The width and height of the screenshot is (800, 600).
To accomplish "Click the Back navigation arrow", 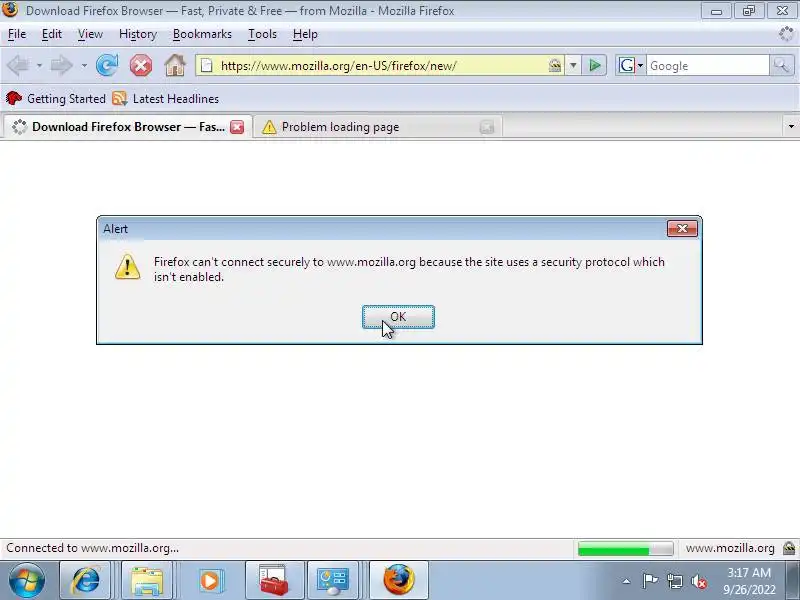I will point(19,65).
